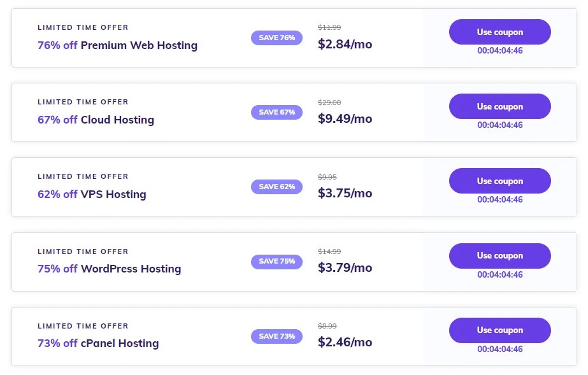Select the SAVE 67% badge

point(276,112)
